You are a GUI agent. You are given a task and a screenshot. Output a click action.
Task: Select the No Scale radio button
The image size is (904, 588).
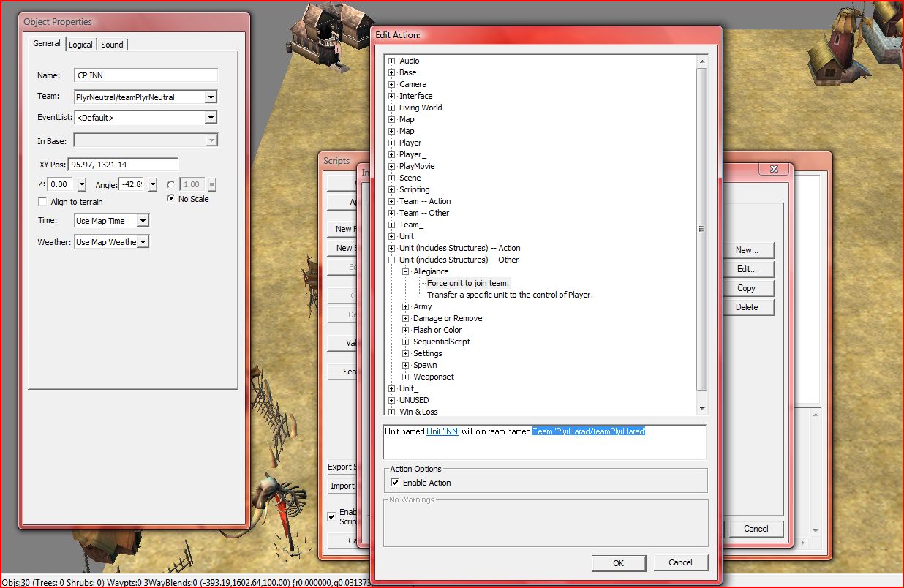coord(170,198)
